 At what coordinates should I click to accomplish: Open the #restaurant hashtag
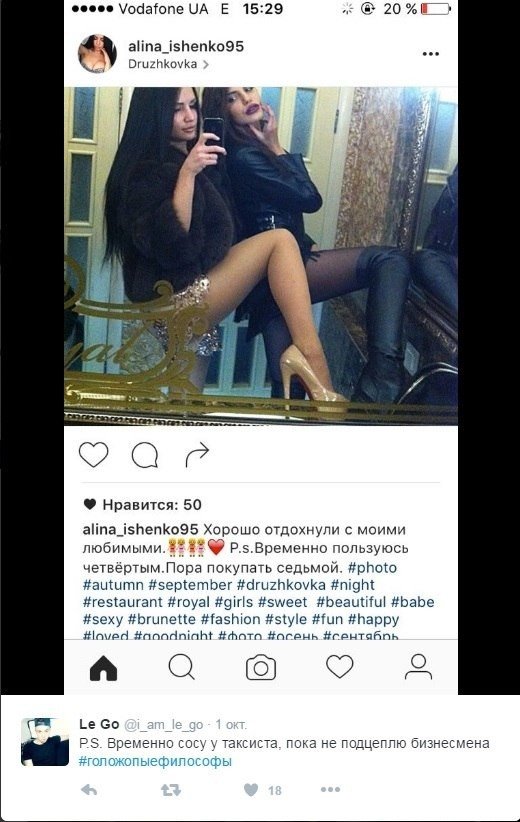click(123, 602)
